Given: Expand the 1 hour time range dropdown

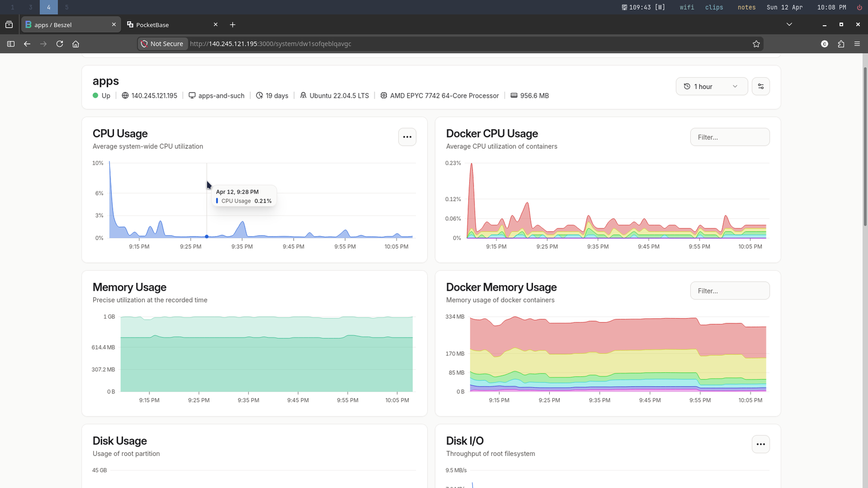Looking at the screenshot, I should click(x=711, y=86).
